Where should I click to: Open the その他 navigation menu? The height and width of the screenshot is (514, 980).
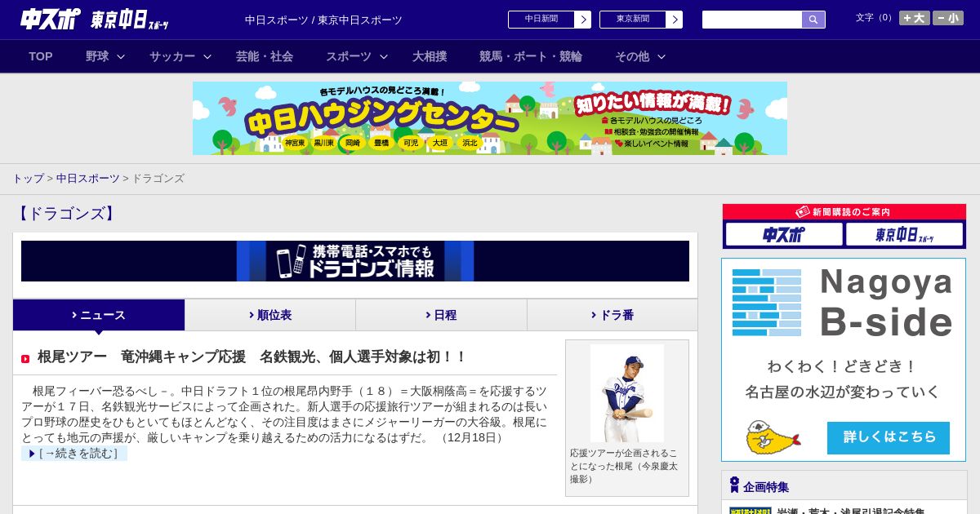(x=632, y=56)
